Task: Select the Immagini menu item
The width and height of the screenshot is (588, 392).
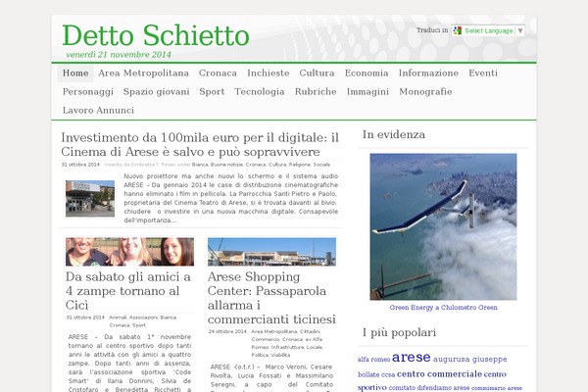Action: (x=367, y=92)
